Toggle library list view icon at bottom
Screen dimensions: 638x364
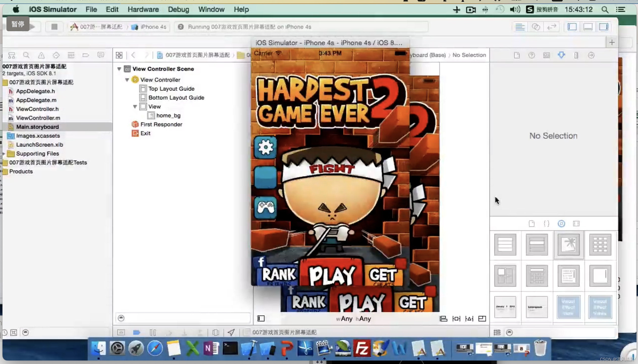(497, 333)
